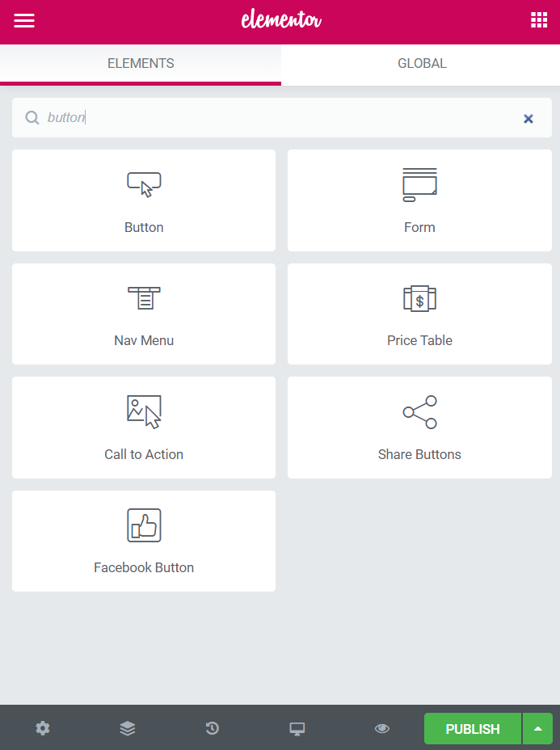This screenshot has width=560, height=750.
Task: Open the hamburger menu
Action: [x=24, y=20]
